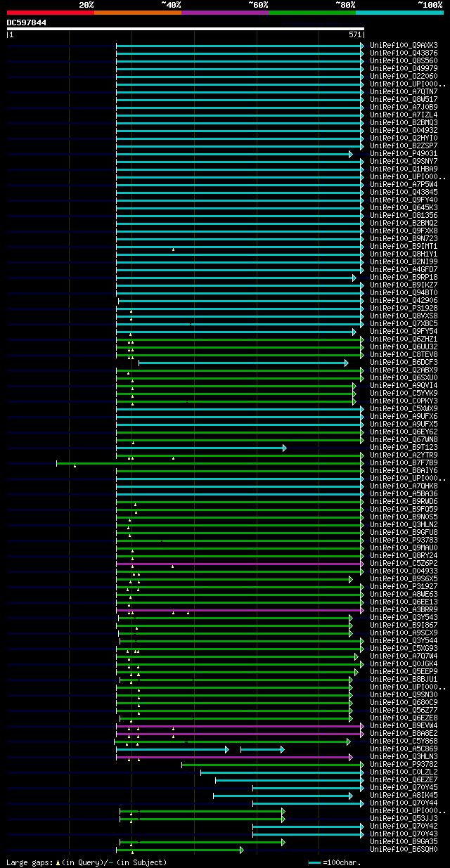The image size is (450, 868).
Task: Select the UniRef100_Q7XBC5 label
Action: point(404,323)
